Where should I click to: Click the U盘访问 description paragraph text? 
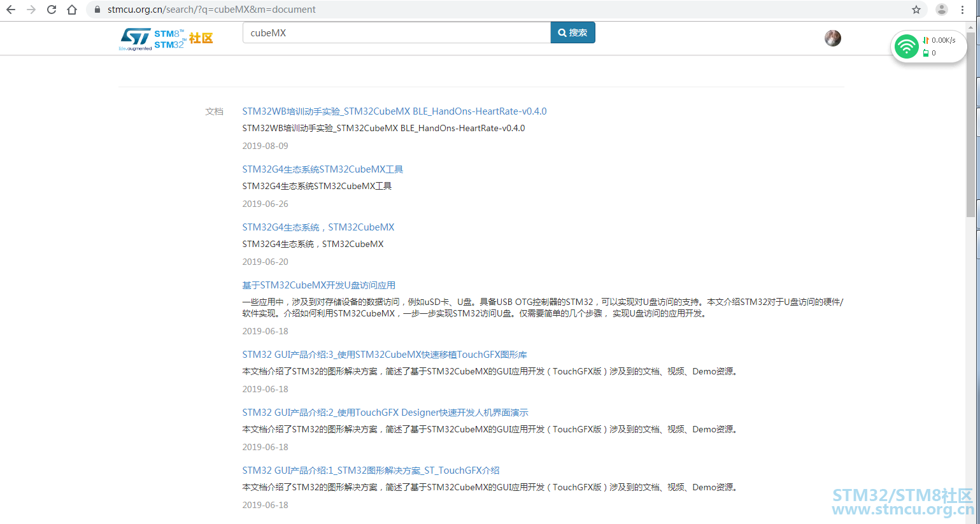pyautogui.click(x=543, y=308)
